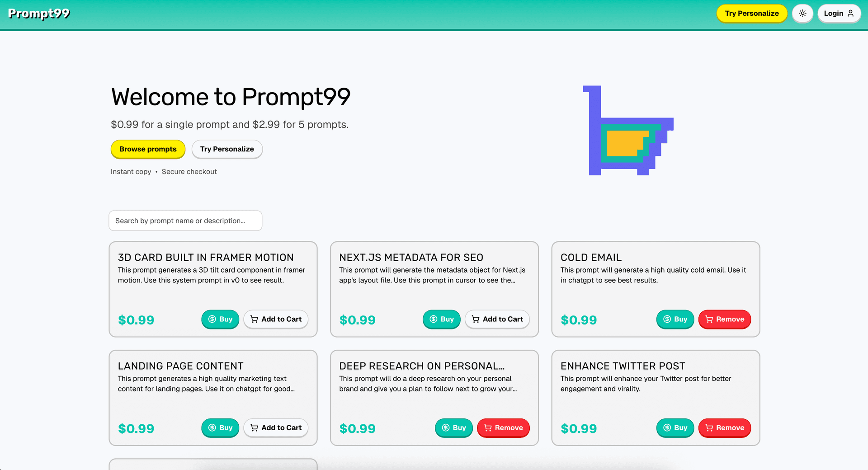
Task: Toggle the light/dark theme sun icon
Action: tap(802, 14)
